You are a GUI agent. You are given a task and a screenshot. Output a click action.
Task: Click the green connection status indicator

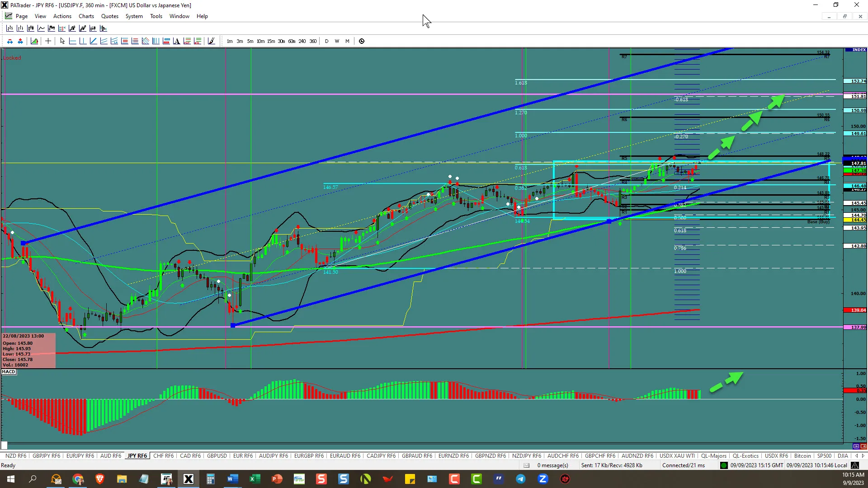point(724,465)
